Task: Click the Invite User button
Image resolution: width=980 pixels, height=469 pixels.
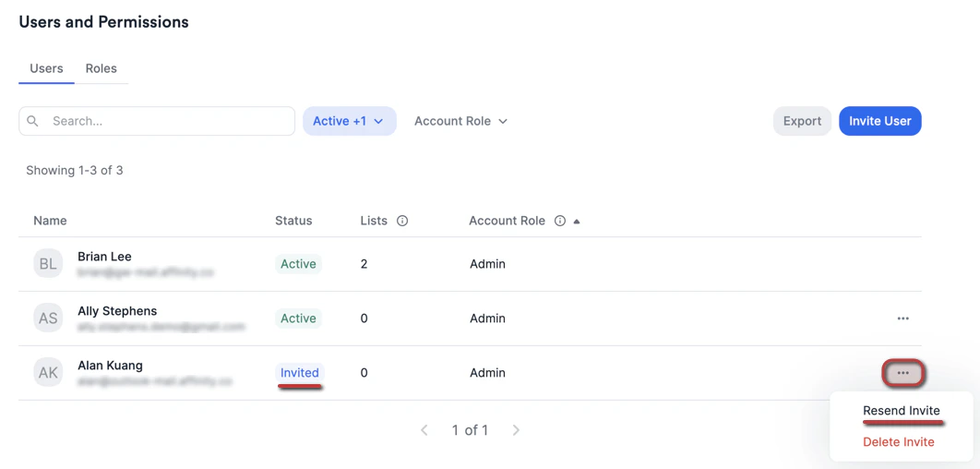Action: (x=880, y=121)
